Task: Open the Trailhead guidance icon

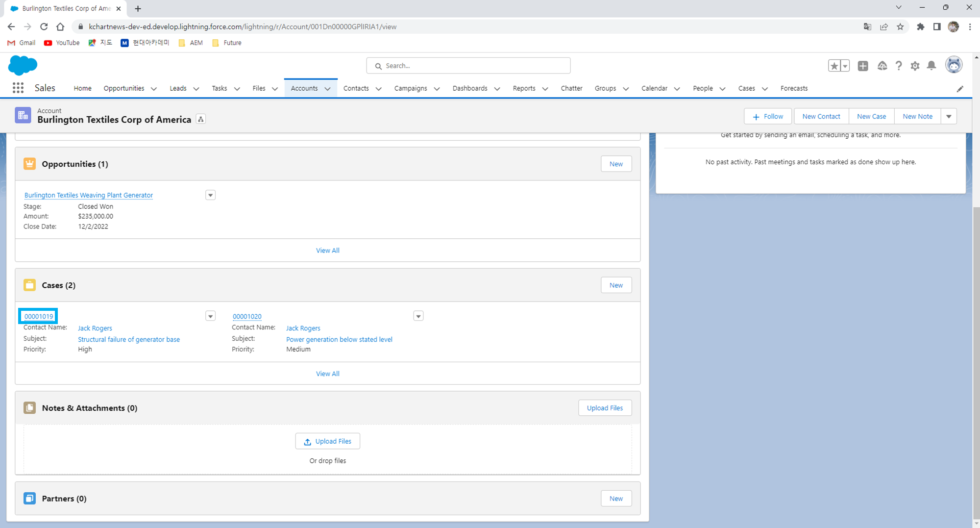Action: coord(882,66)
